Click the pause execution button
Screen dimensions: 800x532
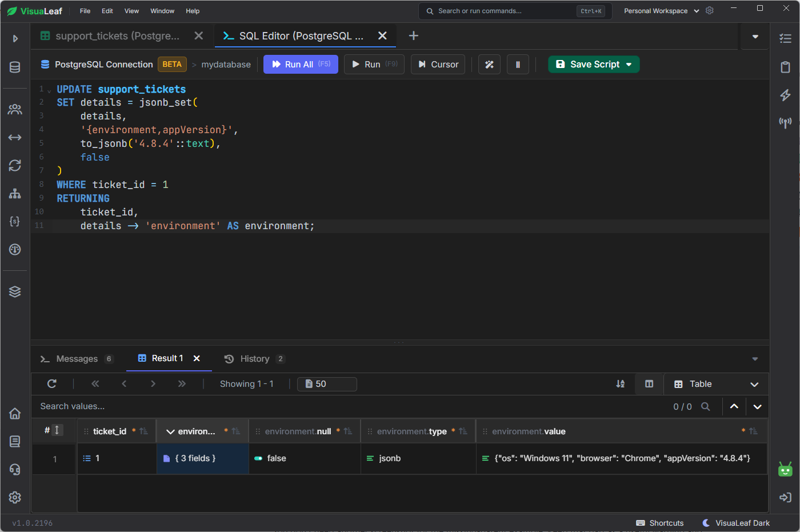coord(518,65)
